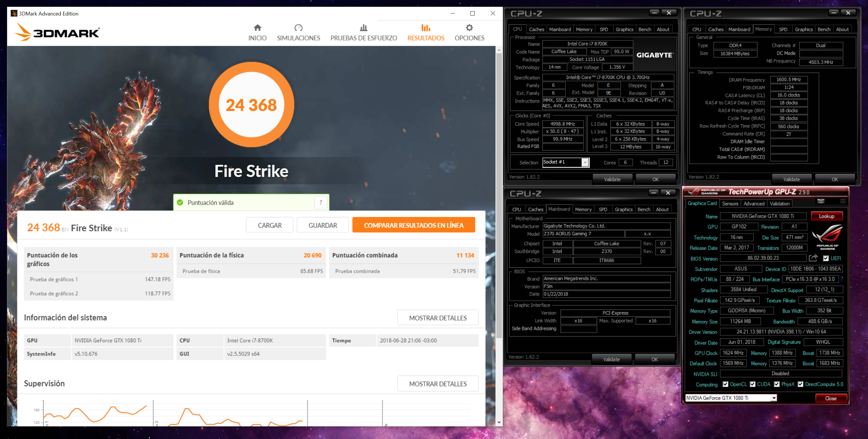
Task: Click the 3DMark title bar app icon
Action: coord(14,13)
